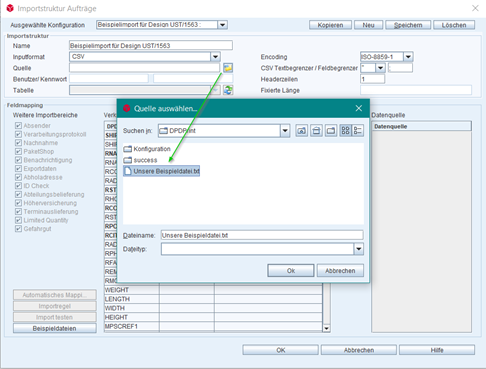The height and width of the screenshot is (369, 486).
Task: Expand the Ausgewählte Konfiguration dropdown
Action: pyautogui.click(x=222, y=25)
